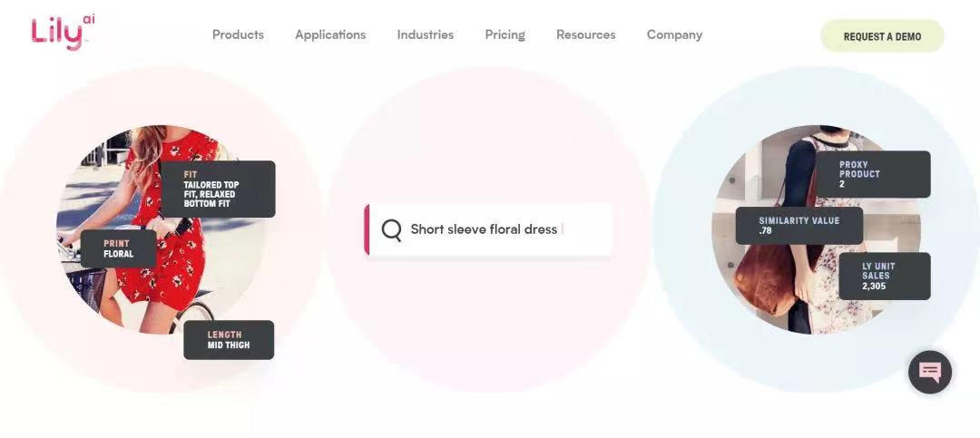Click the magnifying glass search icon

(391, 230)
